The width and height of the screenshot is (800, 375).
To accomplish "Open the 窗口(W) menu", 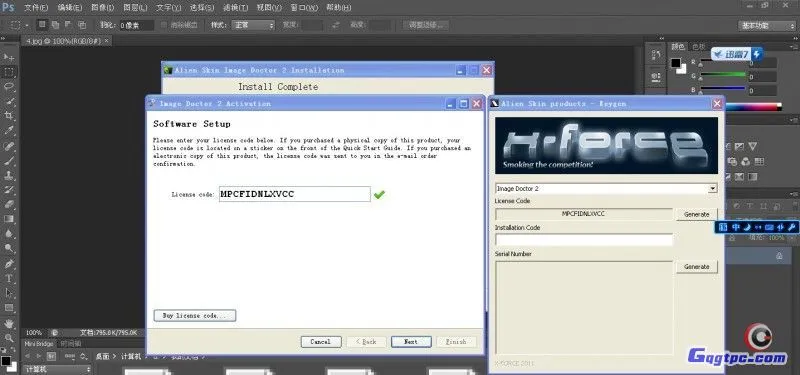I will [304, 8].
